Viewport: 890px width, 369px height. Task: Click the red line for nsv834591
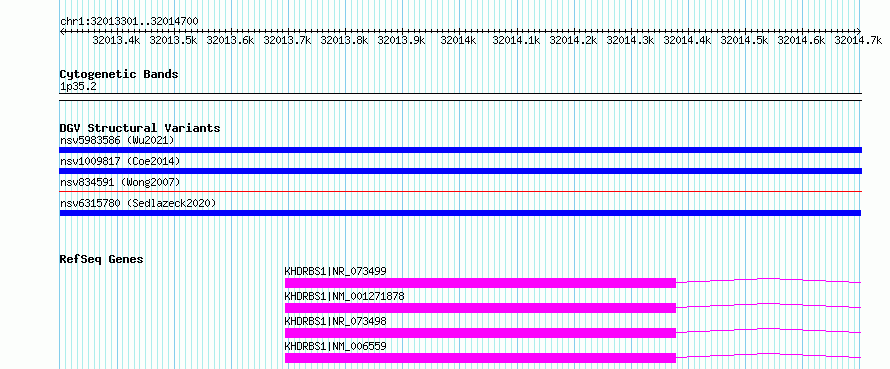460,192
